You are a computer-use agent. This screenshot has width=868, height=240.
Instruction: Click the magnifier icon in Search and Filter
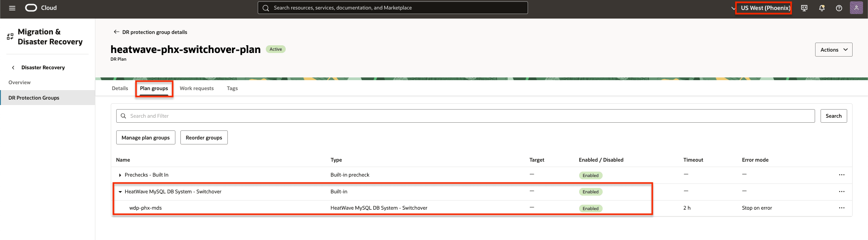point(123,116)
